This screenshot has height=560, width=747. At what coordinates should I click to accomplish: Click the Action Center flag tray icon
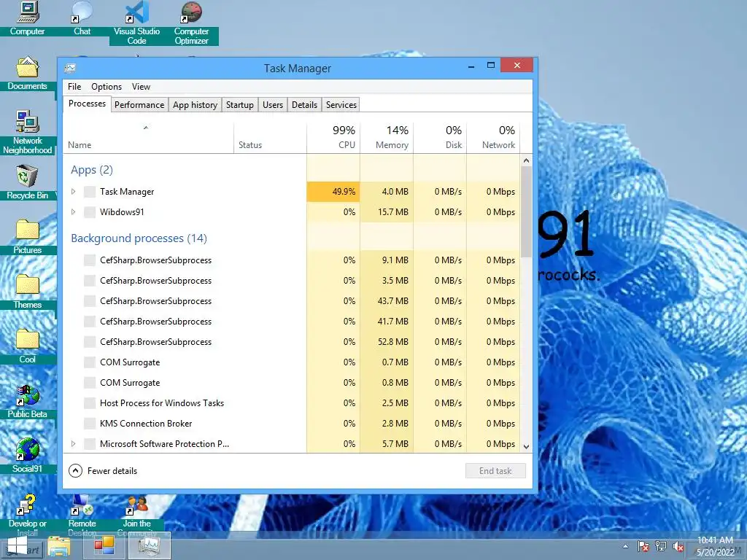(x=643, y=547)
